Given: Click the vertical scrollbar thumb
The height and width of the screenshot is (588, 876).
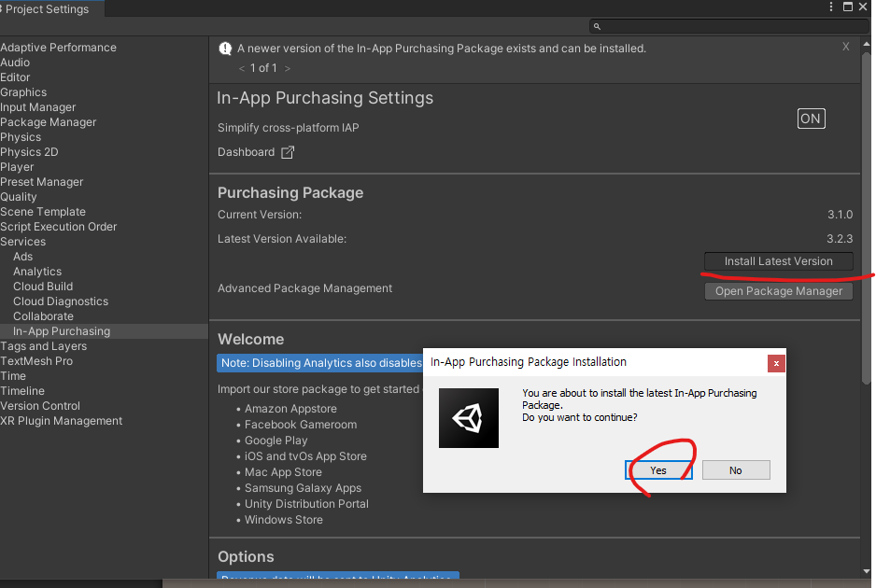Looking at the screenshot, I should pyautogui.click(x=867, y=218).
